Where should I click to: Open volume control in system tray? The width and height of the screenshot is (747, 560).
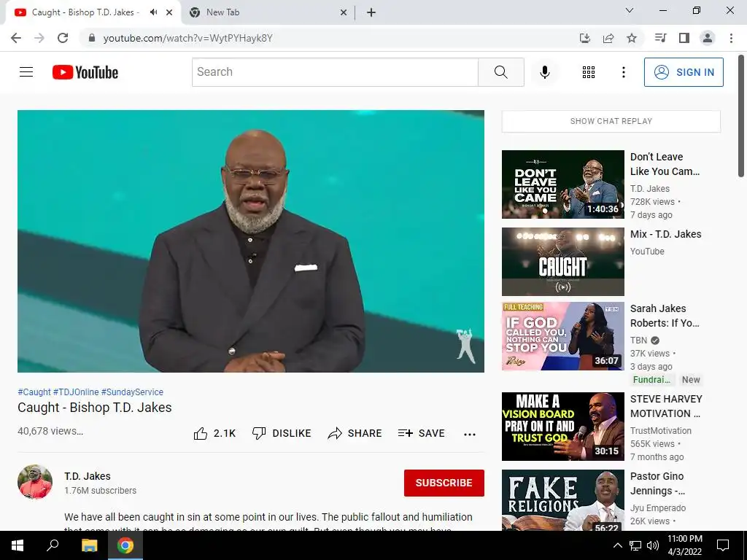[653, 545]
